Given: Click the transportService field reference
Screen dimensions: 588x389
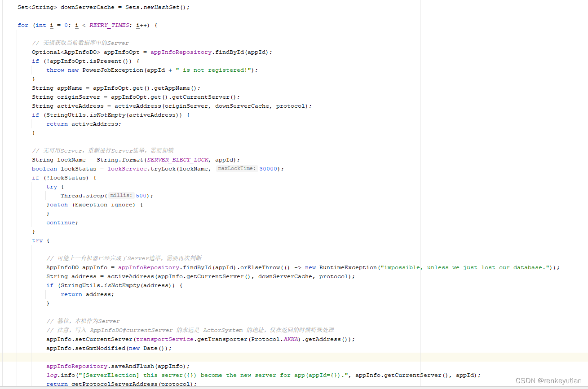Looking at the screenshot, I should click(x=165, y=339).
